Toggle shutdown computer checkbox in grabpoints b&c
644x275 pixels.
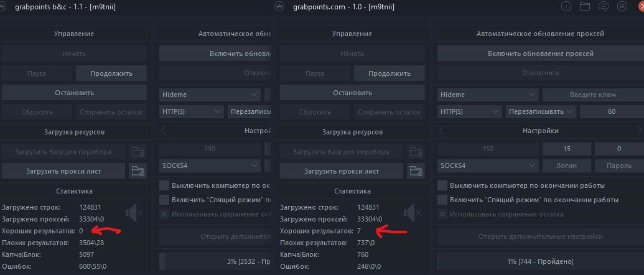[164, 185]
